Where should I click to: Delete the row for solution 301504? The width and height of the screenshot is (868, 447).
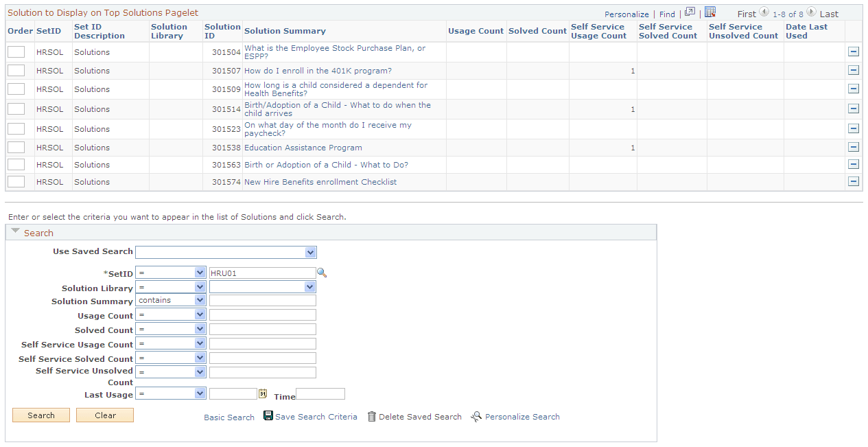[x=853, y=51]
